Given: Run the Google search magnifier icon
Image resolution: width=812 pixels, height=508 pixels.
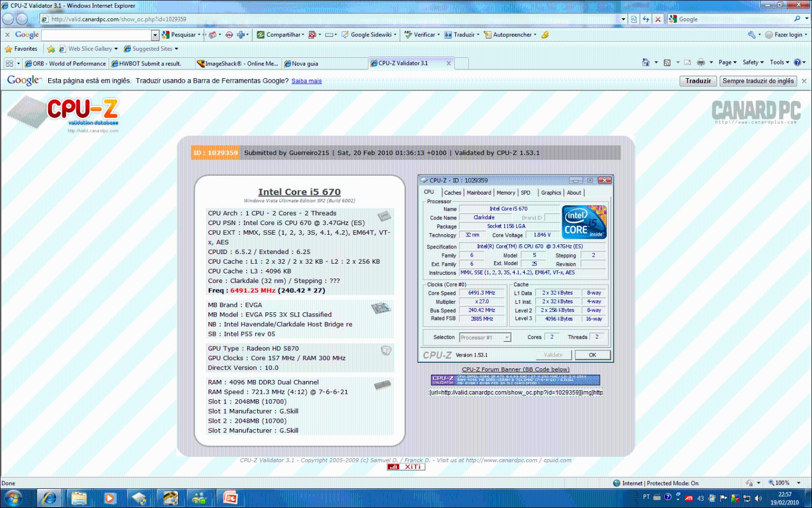Looking at the screenshot, I should [797, 19].
